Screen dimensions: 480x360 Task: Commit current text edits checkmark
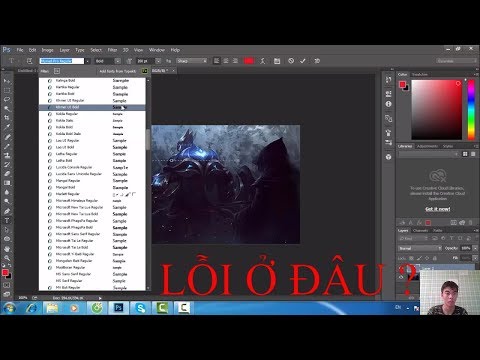click(x=303, y=61)
